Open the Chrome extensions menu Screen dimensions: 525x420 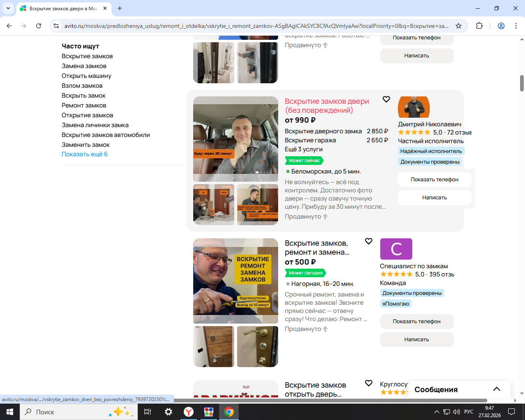click(479, 26)
